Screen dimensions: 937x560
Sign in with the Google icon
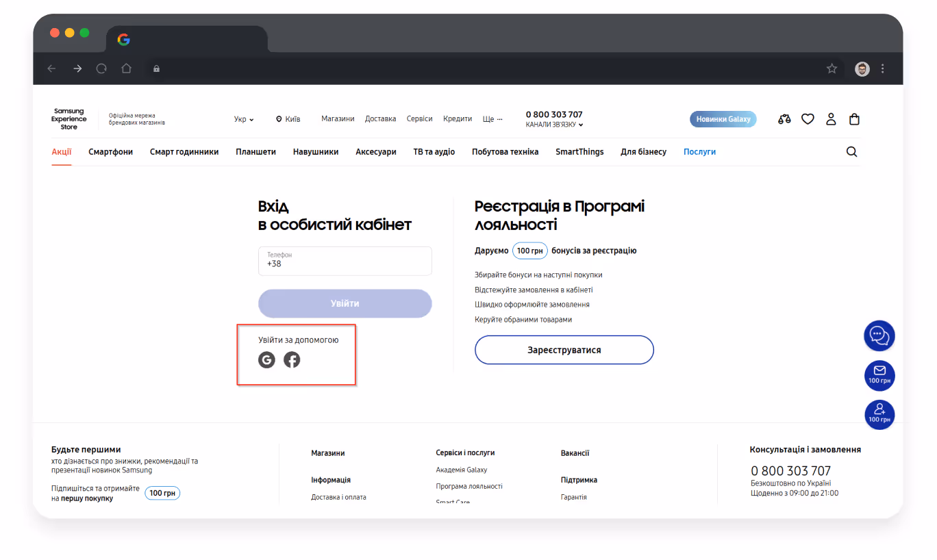[x=266, y=359]
